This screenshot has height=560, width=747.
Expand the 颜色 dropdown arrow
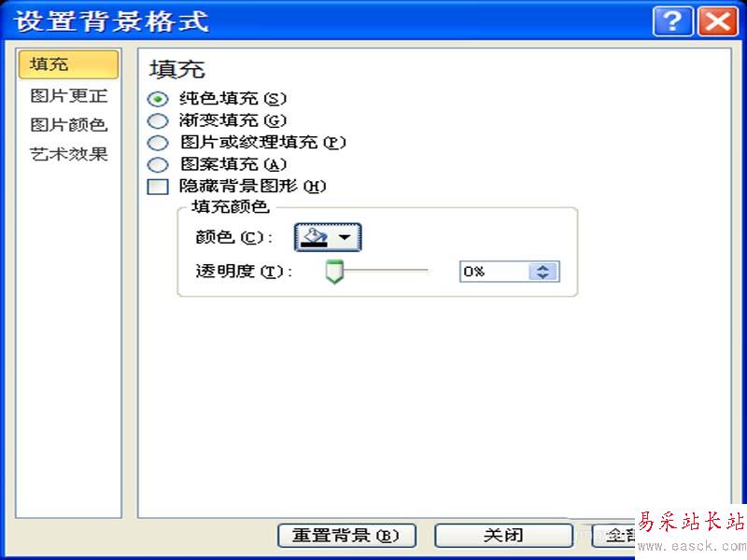(345, 237)
